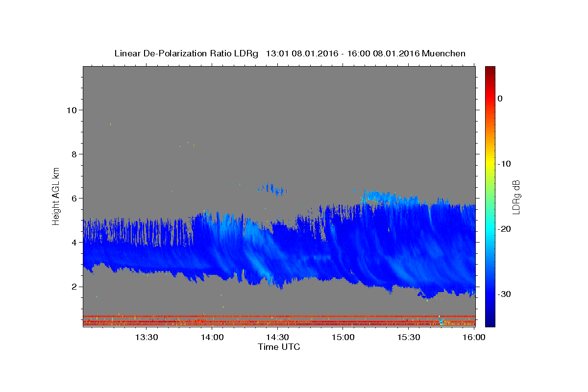Click the LDRg dB colorbar label

coord(515,196)
